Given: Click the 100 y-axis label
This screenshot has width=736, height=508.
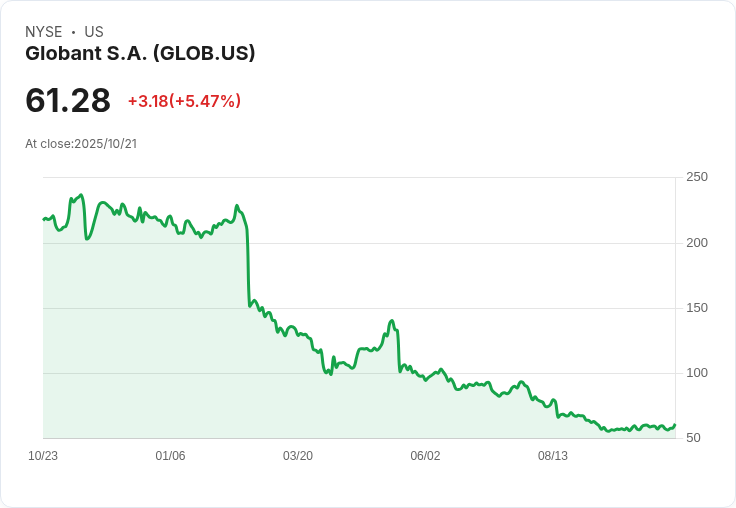Looking at the screenshot, I should point(697,373).
